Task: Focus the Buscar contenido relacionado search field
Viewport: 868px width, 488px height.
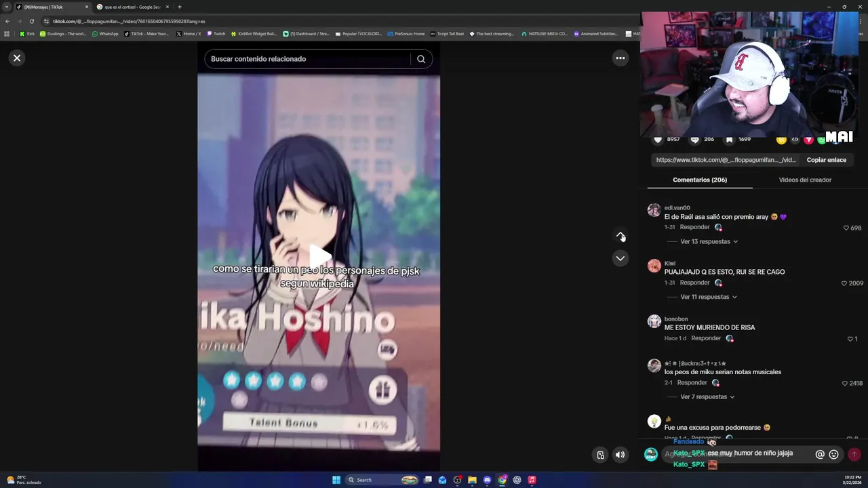Action: [309, 59]
